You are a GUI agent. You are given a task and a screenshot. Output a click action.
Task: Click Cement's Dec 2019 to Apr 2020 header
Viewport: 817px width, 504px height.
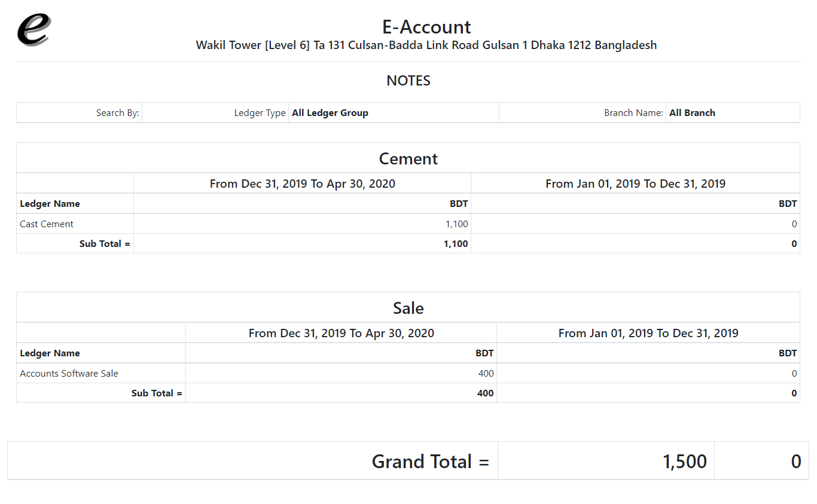tap(302, 184)
